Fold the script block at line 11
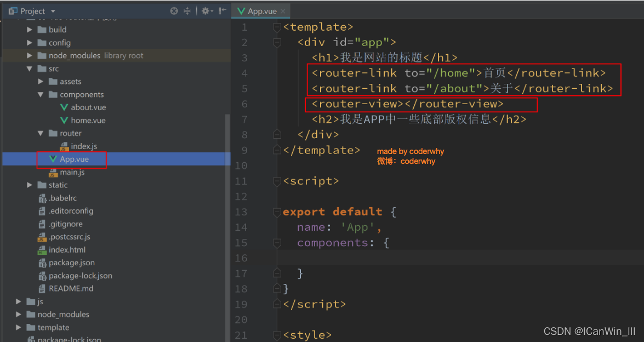 coord(277,181)
